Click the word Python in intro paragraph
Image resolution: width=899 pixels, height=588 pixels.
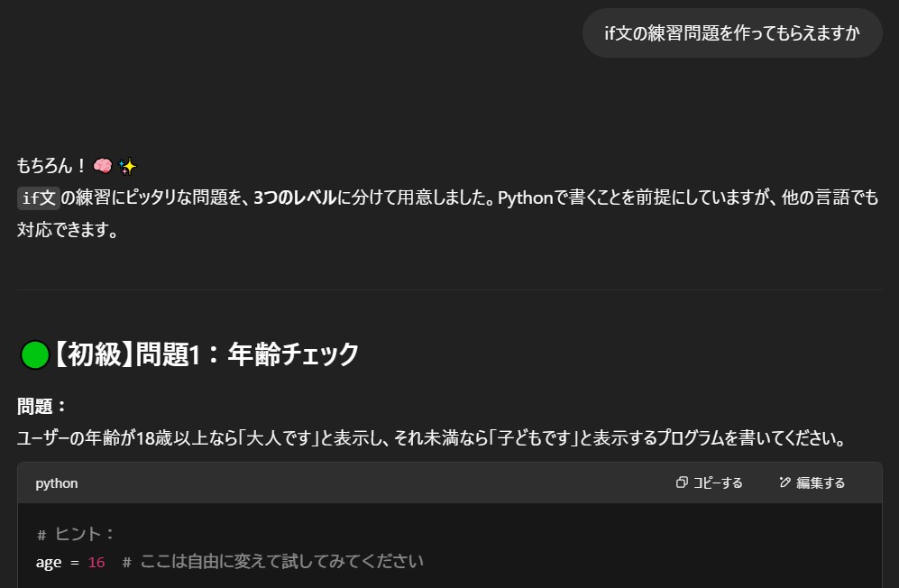point(525,198)
